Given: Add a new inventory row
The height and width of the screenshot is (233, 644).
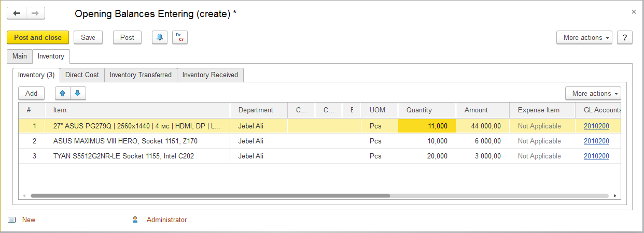Looking at the screenshot, I should 32,93.
